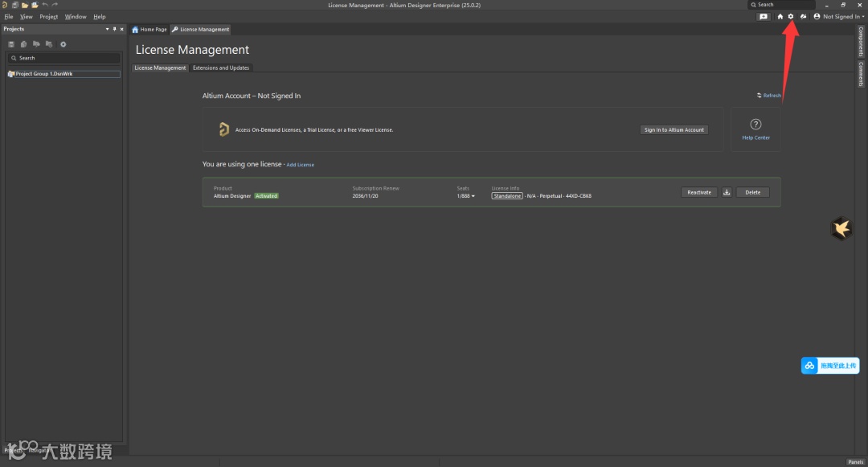
Task: Select the License Management sub-tab
Action: (160, 68)
